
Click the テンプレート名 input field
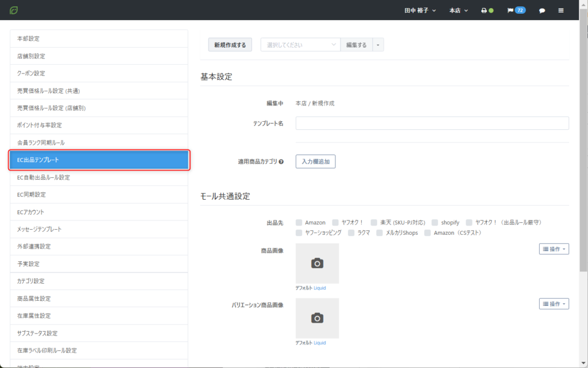pos(432,123)
